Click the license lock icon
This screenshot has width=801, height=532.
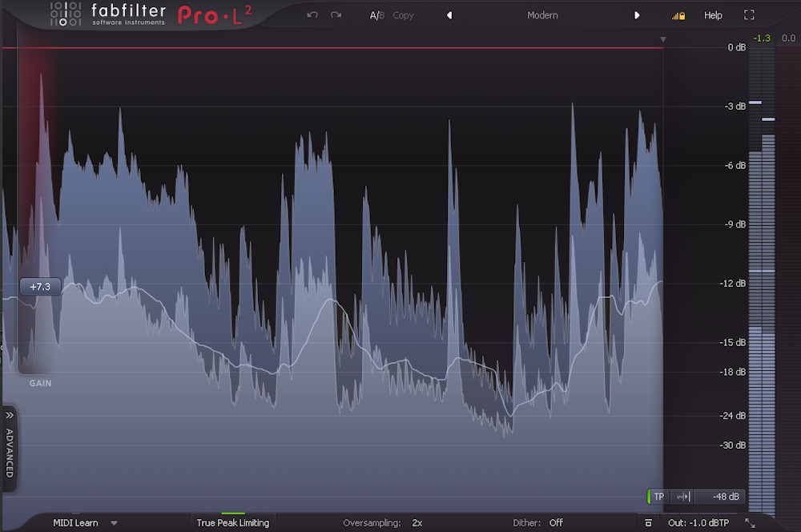click(678, 16)
